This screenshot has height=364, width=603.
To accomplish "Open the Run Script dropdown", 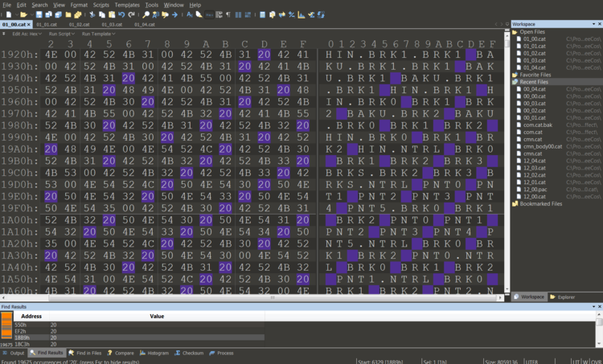I will [62, 34].
